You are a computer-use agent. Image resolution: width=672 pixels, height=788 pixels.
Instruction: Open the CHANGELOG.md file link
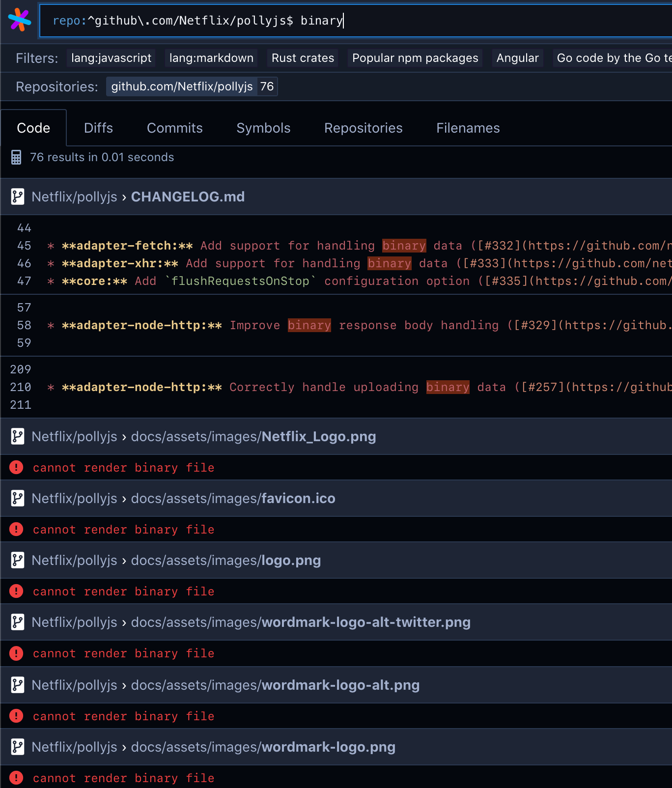point(188,197)
